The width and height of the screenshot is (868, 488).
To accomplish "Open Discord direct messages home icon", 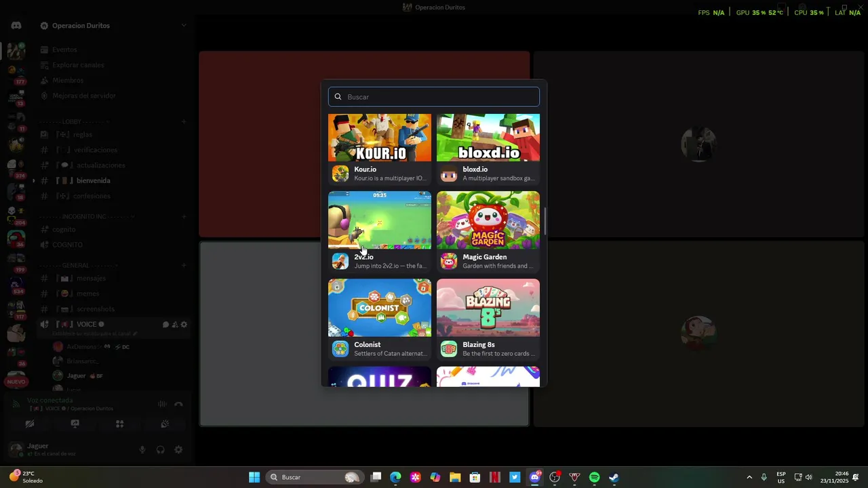I will click(16, 26).
